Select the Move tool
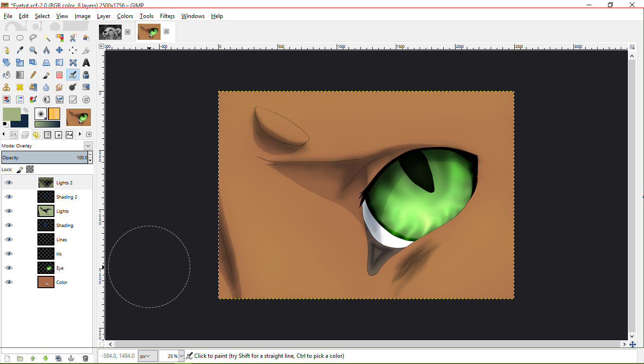Screen dimensions: 644x364 pos(60,50)
